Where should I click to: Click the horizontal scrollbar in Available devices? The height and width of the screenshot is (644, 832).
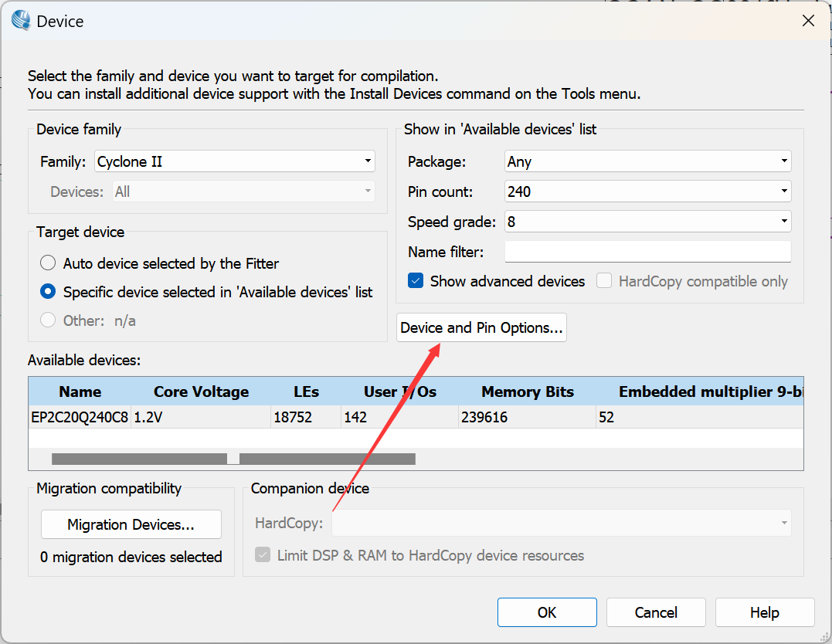tap(233, 459)
